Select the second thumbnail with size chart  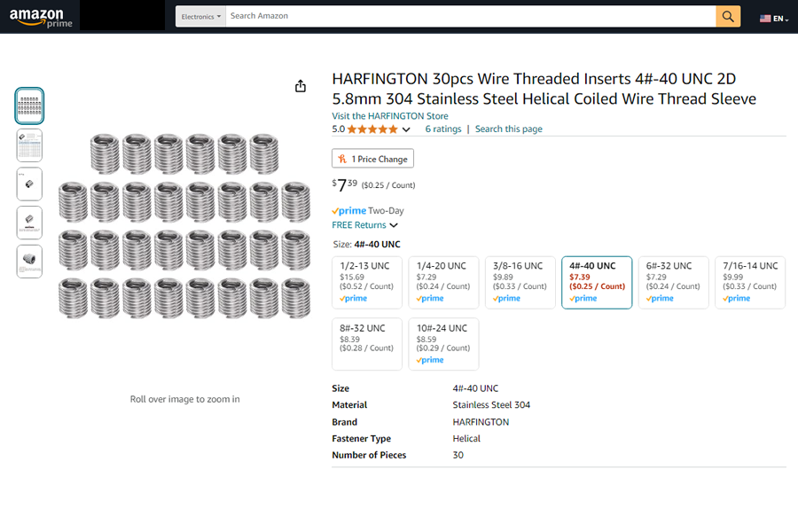tap(29, 145)
